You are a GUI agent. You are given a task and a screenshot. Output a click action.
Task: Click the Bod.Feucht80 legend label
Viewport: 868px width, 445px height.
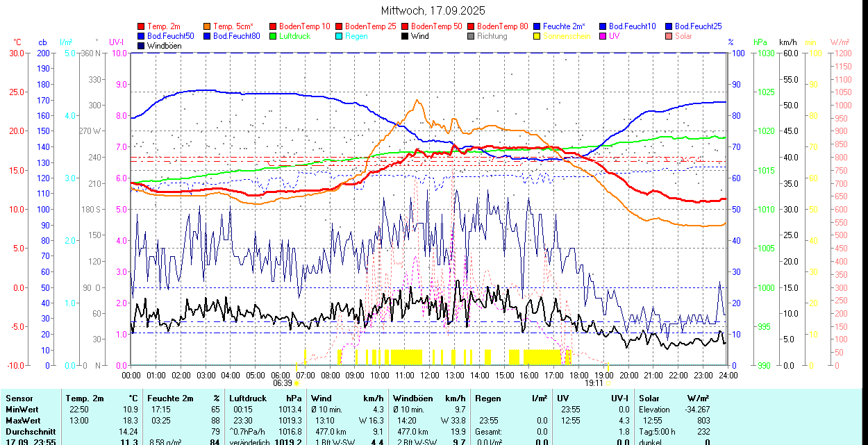[x=236, y=36]
